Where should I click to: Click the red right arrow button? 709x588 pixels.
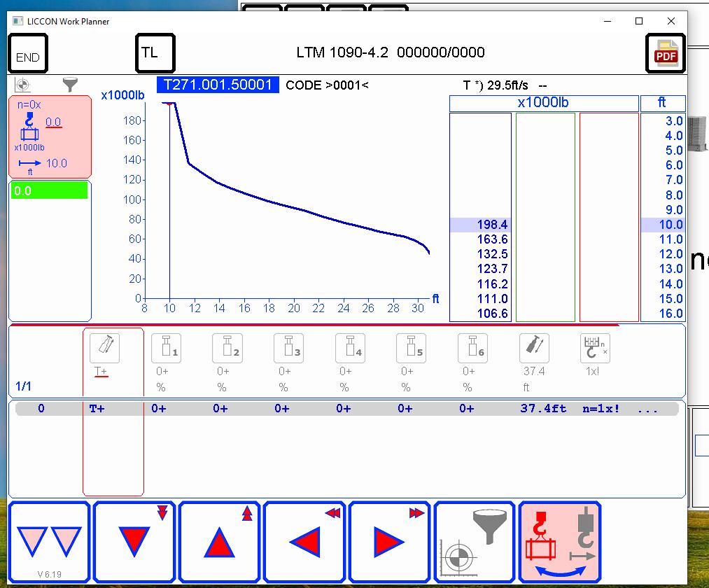click(x=390, y=542)
